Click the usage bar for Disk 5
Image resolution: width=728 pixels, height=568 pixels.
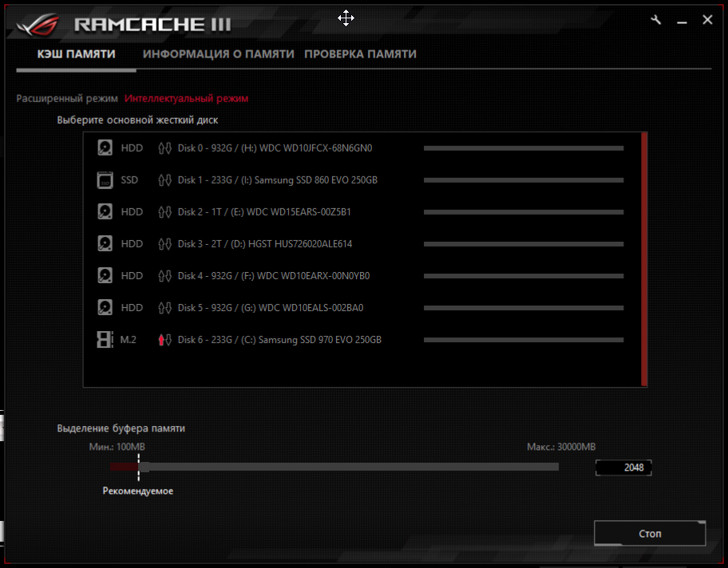[524, 308]
